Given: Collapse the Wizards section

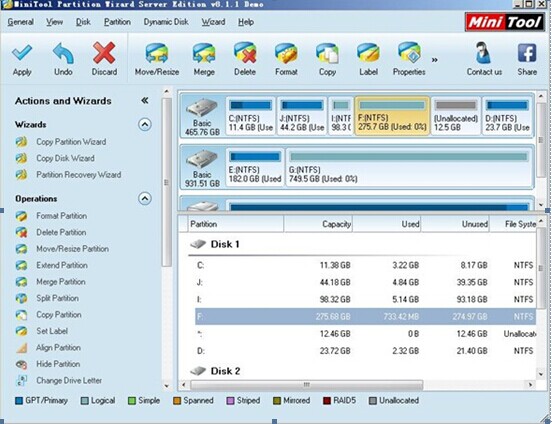Looking at the screenshot, I should 145,124.
